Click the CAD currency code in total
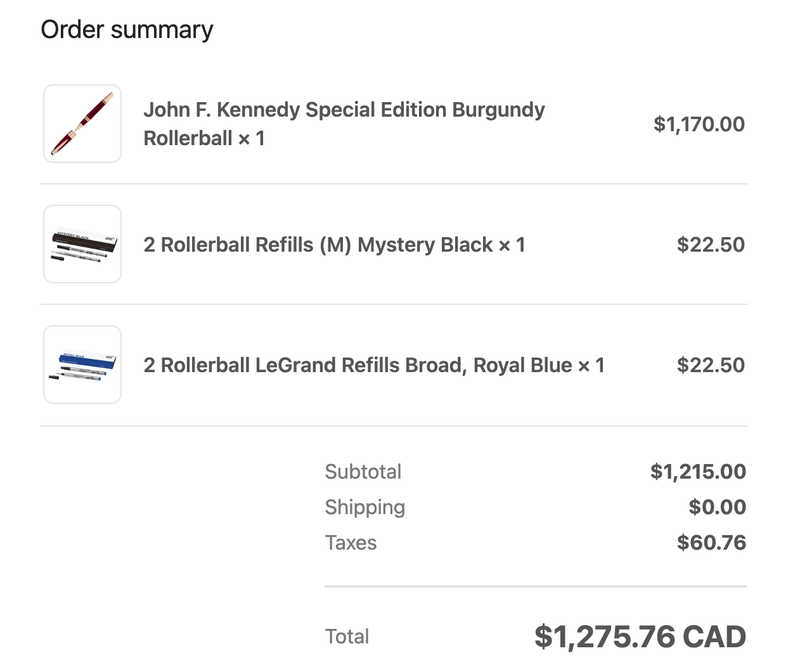The image size is (786, 672). coord(714,636)
